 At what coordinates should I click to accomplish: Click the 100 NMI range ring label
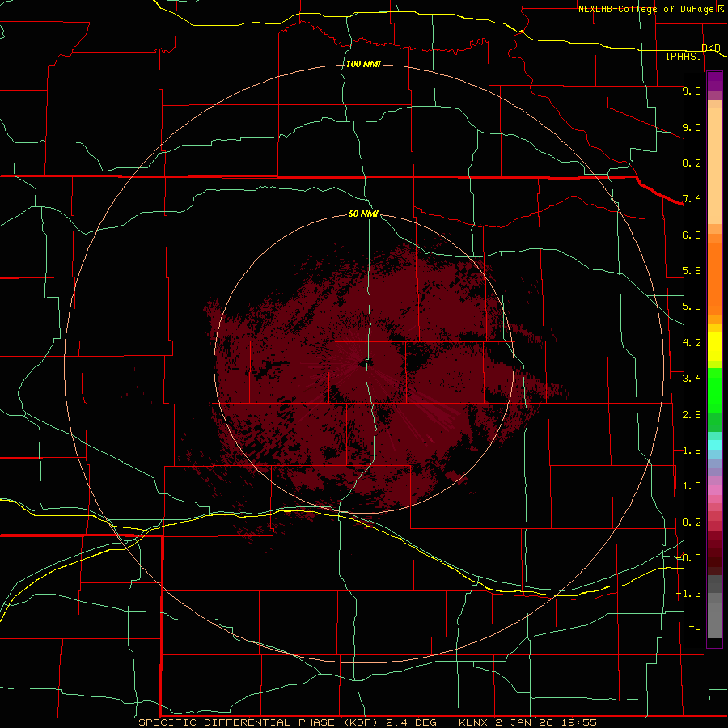[363, 64]
